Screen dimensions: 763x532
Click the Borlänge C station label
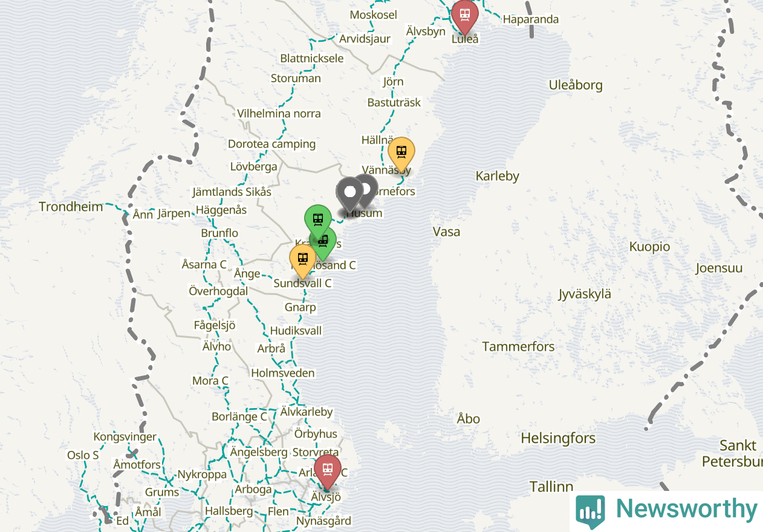click(x=239, y=417)
